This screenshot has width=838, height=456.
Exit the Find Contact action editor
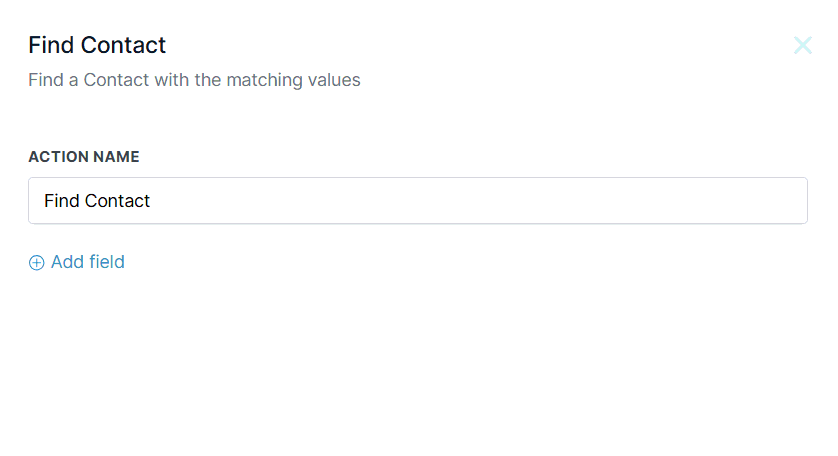point(802,45)
